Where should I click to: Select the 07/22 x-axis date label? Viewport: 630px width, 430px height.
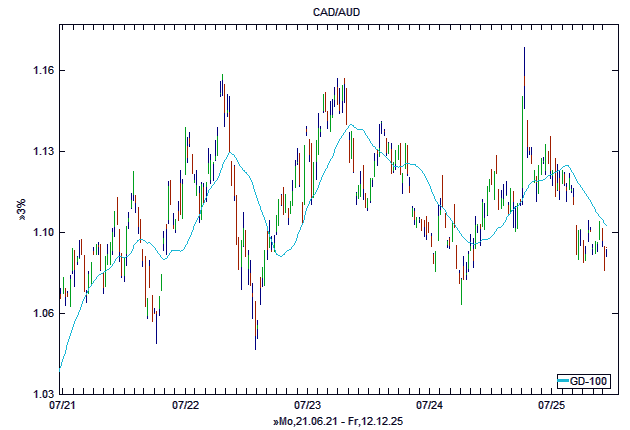186,406
